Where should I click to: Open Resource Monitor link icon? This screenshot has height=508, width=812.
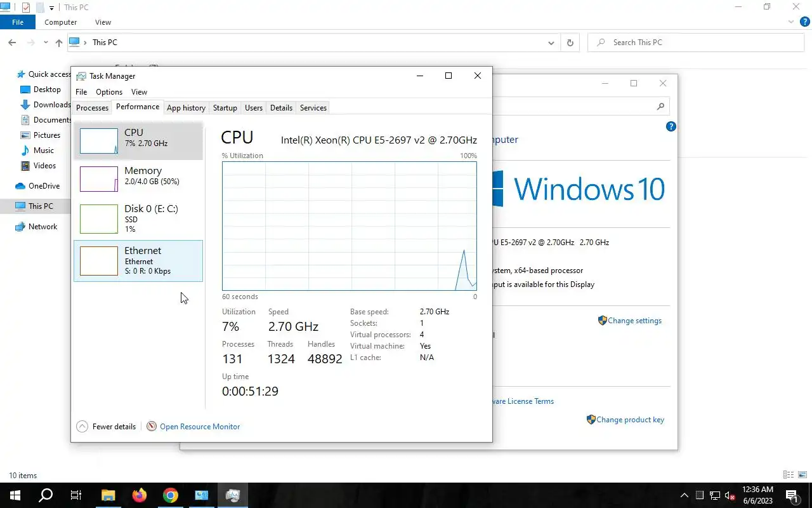152,427
